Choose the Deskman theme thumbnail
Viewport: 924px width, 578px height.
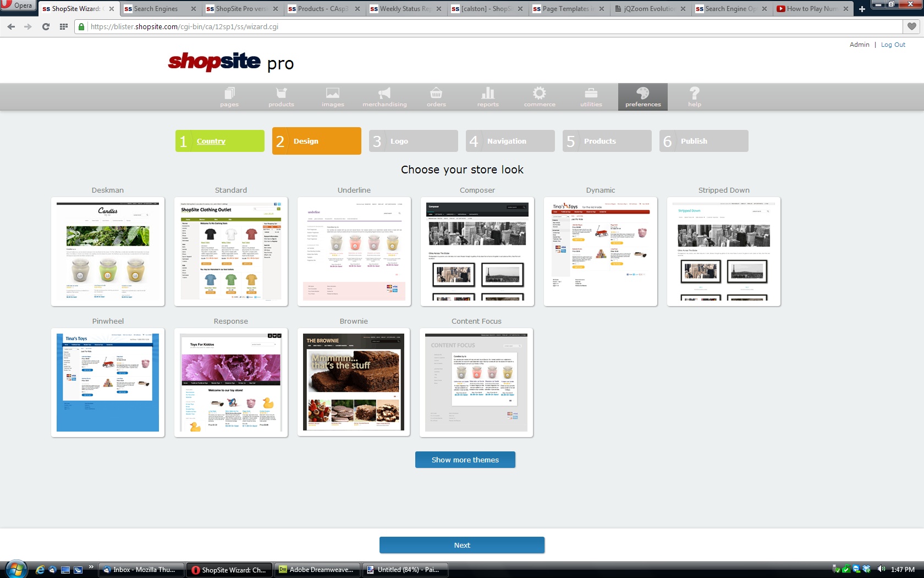coord(108,252)
